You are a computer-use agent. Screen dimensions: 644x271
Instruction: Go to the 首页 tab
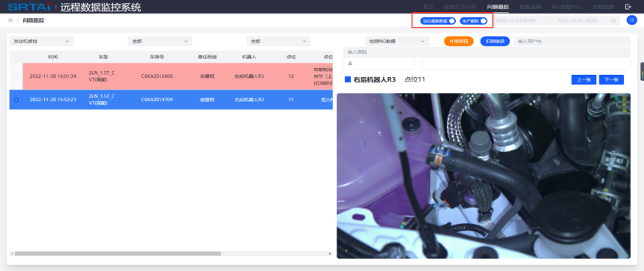pyautogui.click(x=428, y=7)
